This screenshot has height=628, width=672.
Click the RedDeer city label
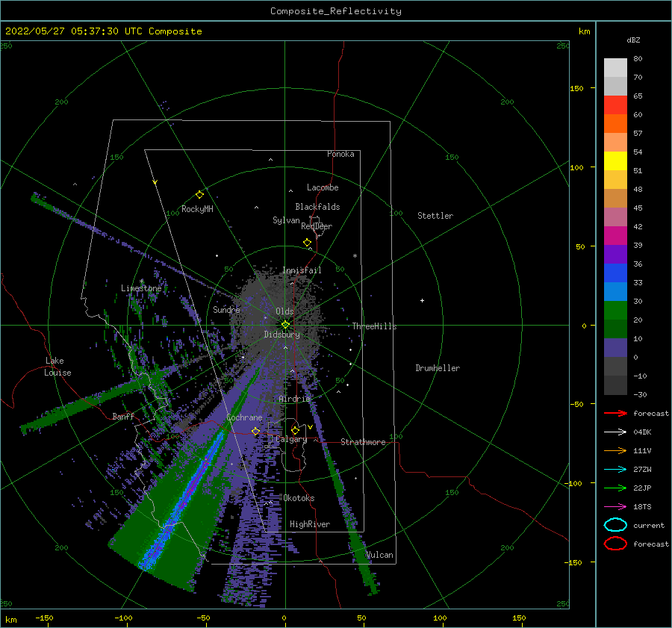317,226
